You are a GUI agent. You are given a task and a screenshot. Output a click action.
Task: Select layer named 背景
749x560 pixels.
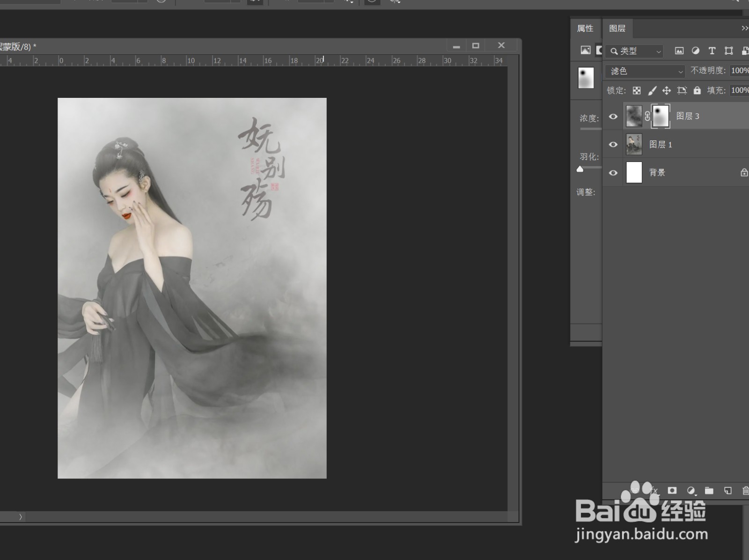pyautogui.click(x=657, y=173)
